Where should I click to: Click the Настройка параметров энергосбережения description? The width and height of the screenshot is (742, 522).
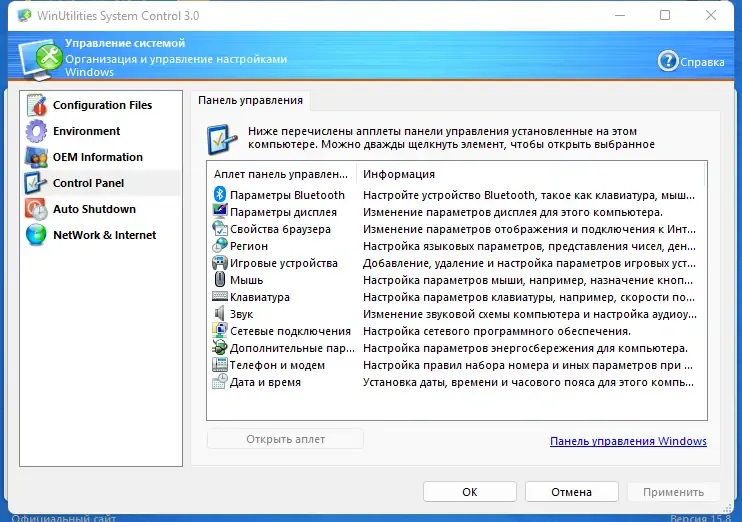[x=525, y=348]
